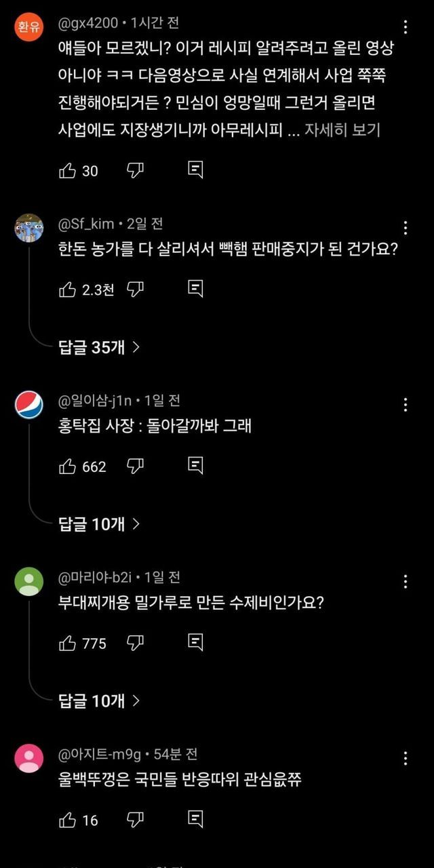434x868 pixels.
Task: Open reply box for @마리야-b2i comment
Action: tap(195, 642)
